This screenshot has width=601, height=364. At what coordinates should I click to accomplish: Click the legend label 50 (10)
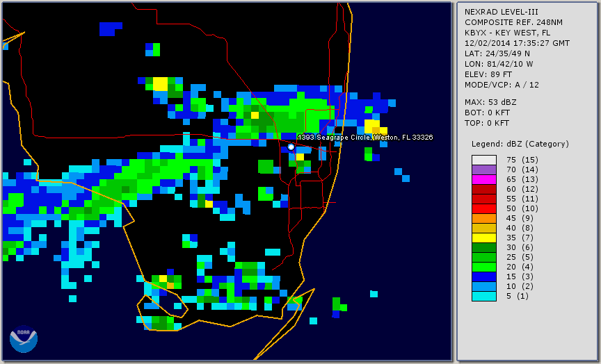522,208
